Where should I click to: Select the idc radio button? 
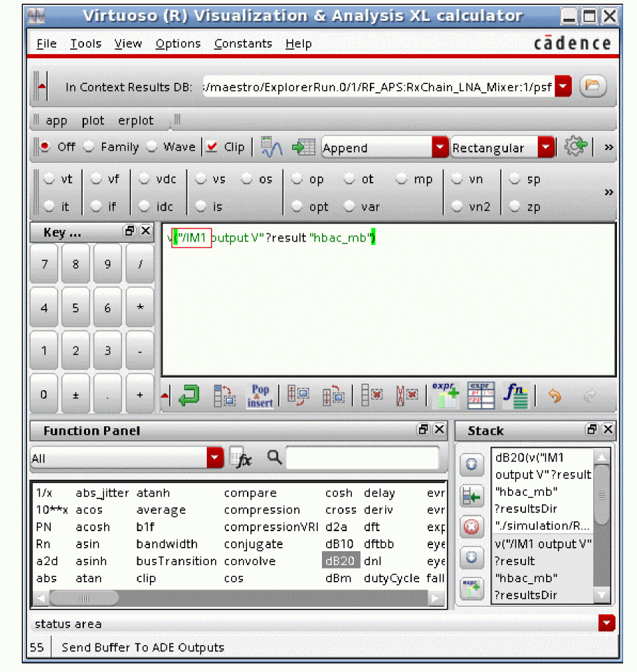144,206
